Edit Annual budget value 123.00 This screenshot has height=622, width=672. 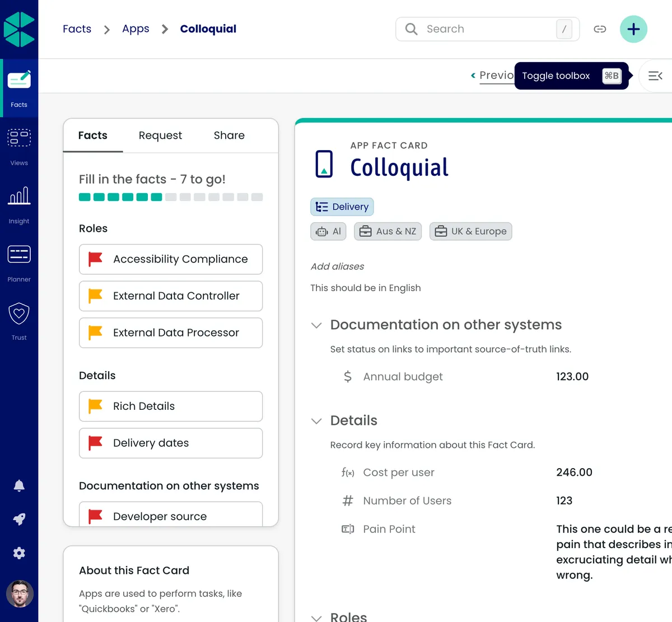tap(572, 377)
